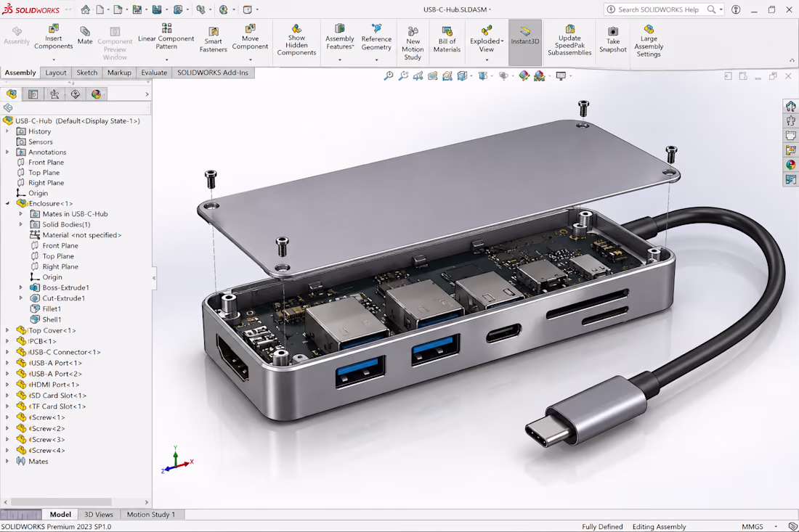Viewport: 799px width, 532px height.
Task: Click Update SpeedPak Subassemblies
Action: pyautogui.click(x=569, y=40)
